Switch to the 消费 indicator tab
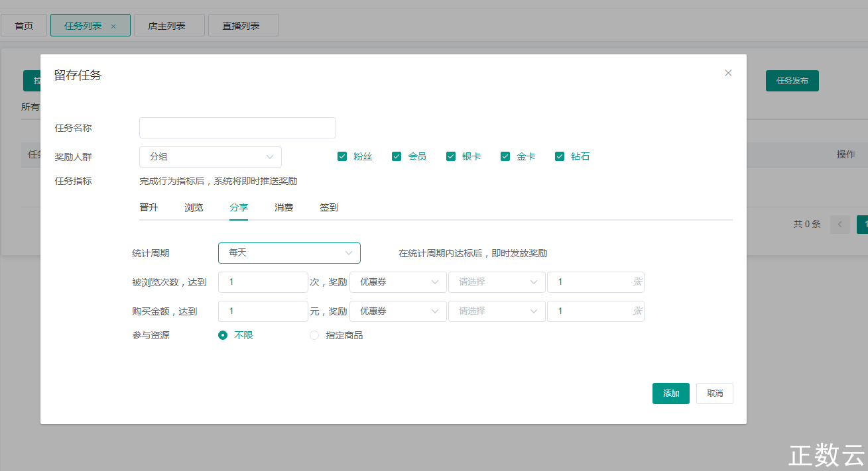Screen dimensions: 868x471 pos(284,207)
